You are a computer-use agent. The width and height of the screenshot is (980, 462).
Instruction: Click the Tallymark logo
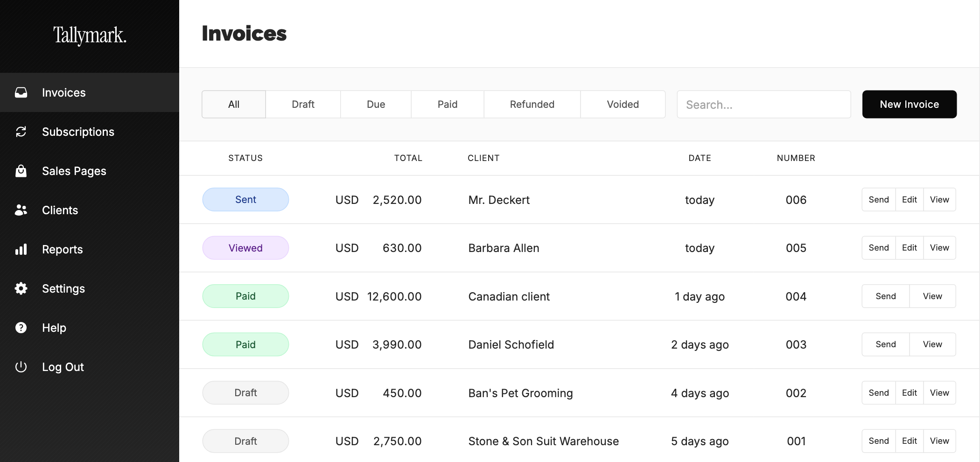[90, 35]
